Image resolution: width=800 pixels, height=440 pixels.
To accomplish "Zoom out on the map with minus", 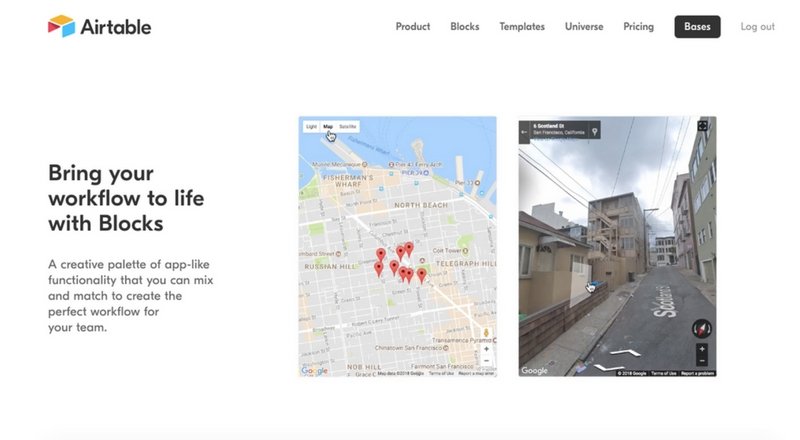I will 486,361.
